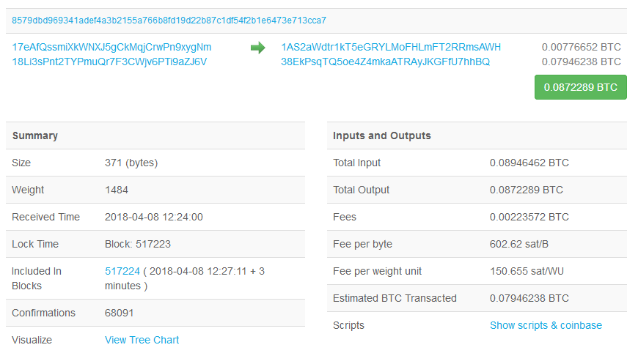Viewport: 638px width, 364px height.
Task: Click the Lock Time Block: 517223 value
Action: pos(138,244)
